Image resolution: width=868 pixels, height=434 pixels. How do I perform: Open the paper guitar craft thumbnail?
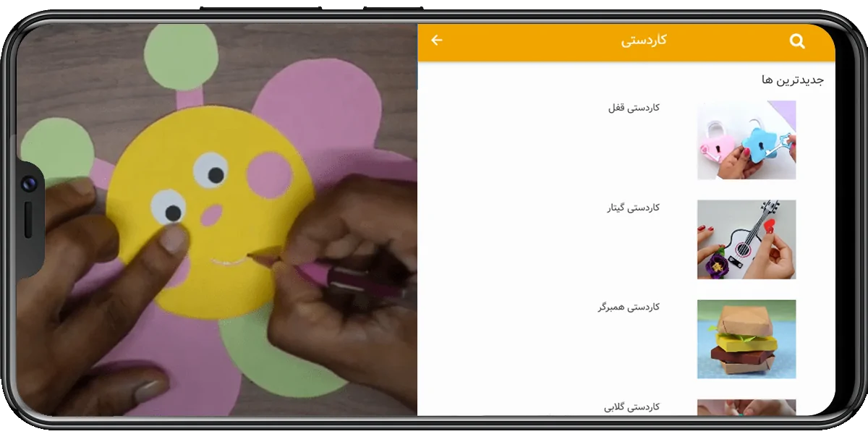(x=746, y=239)
